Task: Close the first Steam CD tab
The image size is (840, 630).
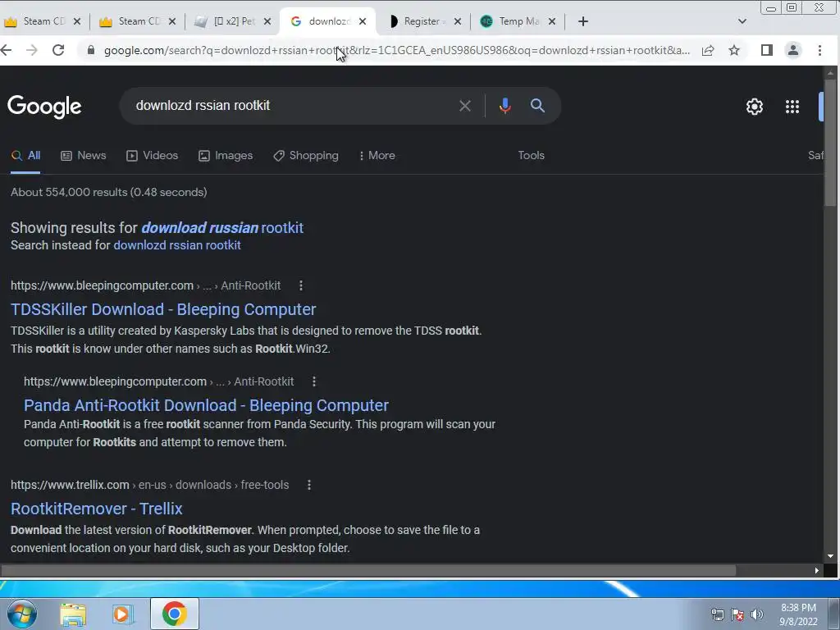Action: click(77, 21)
